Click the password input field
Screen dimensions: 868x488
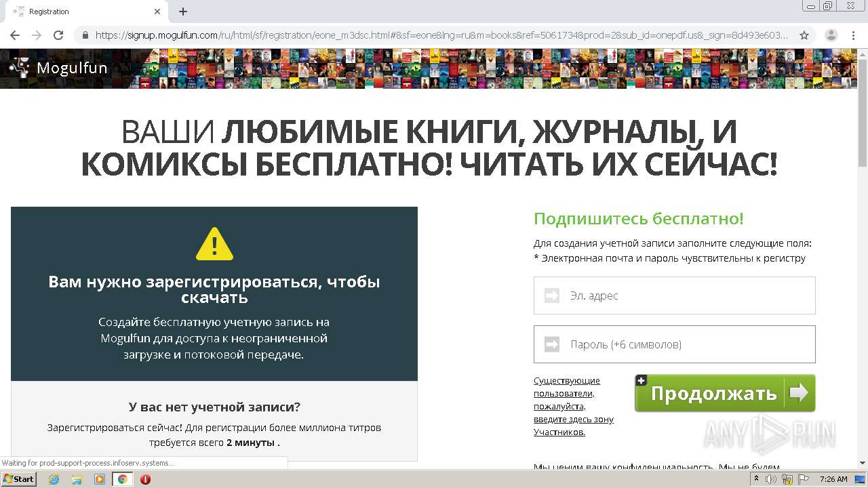pos(674,344)
